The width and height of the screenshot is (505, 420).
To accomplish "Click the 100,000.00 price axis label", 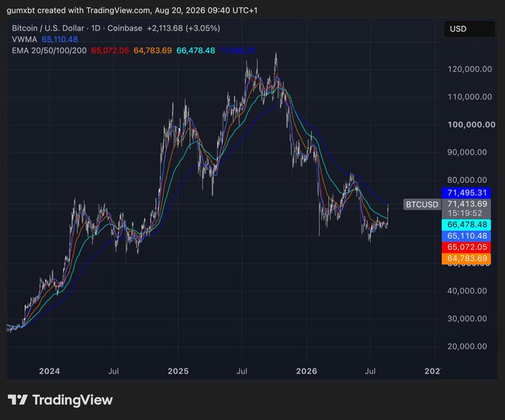I will (x=472, y=125).
